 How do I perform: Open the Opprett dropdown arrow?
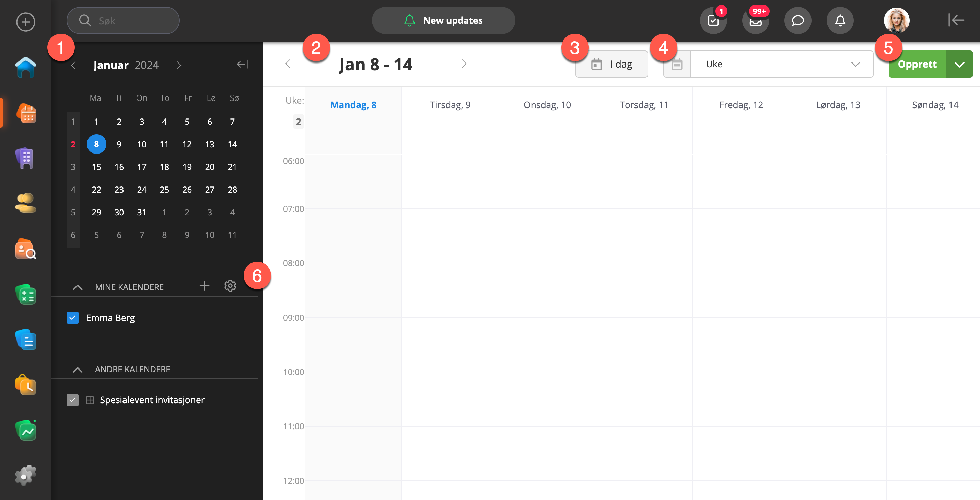(x=960, y=64)
